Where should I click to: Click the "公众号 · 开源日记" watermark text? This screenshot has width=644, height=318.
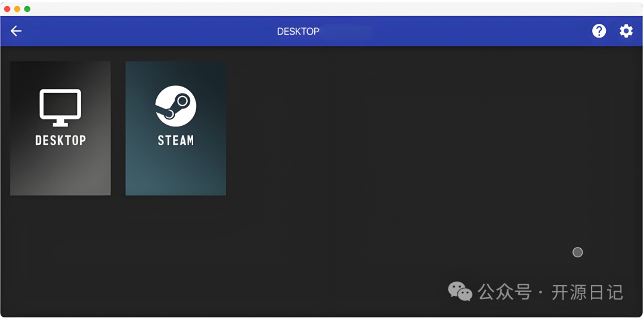click(550, 292)
